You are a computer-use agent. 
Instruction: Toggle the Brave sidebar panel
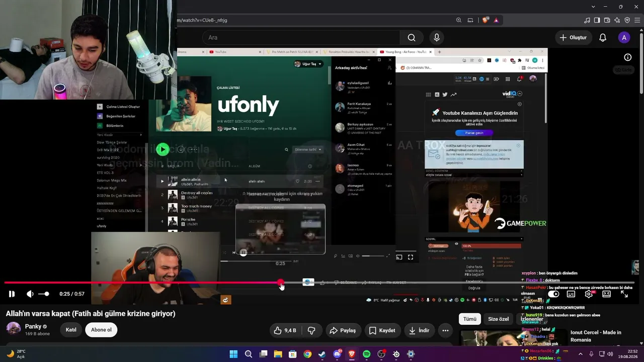tap(597, 20)
